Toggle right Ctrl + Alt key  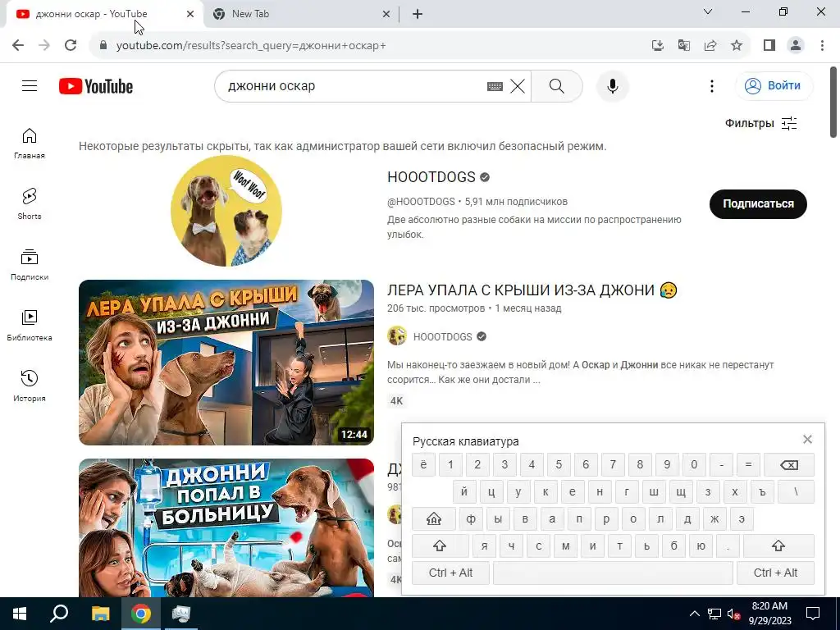coord(775,573)
